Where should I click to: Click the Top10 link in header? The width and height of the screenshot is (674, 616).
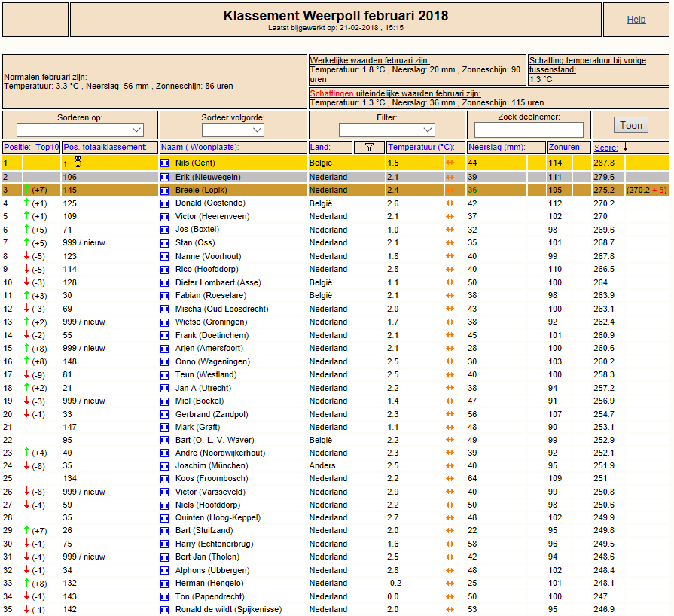tap(47, 147)
